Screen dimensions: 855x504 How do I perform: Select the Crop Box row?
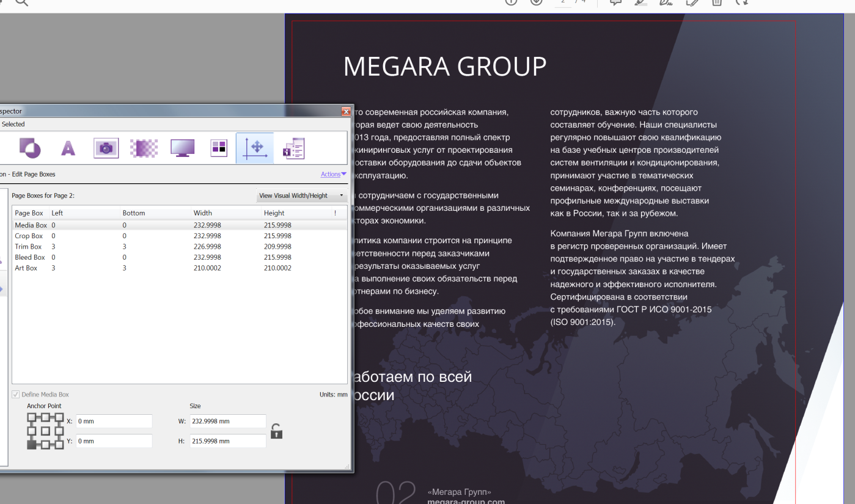[179, 236]
